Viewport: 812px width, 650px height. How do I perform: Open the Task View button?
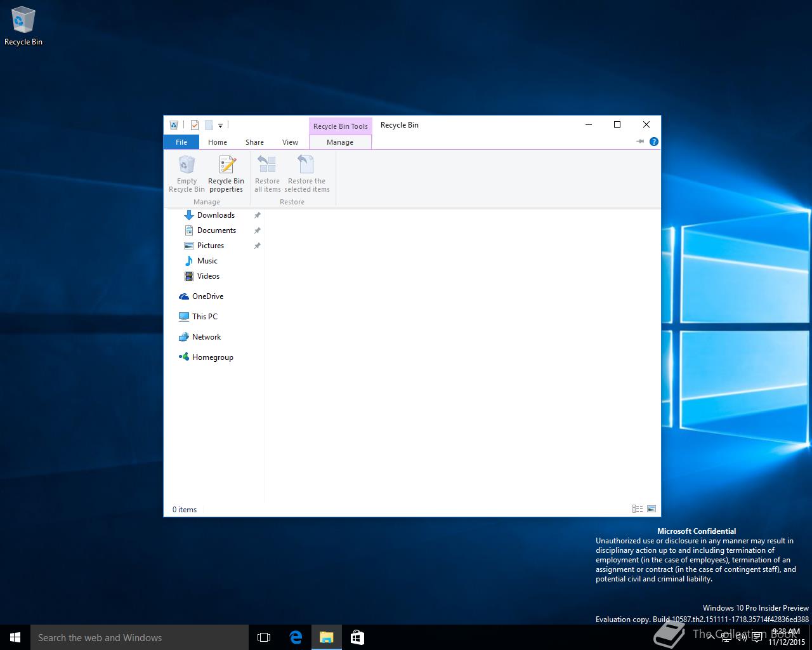(264, 637)
